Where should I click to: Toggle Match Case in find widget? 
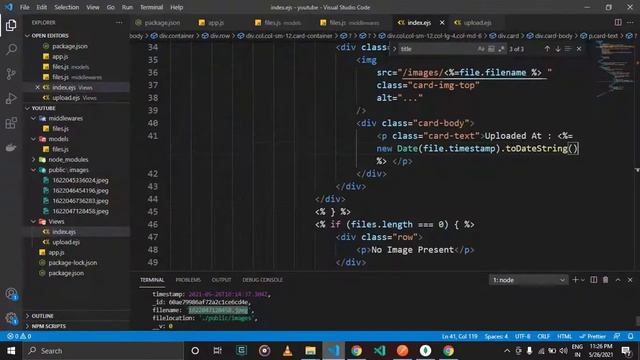tap(481, 49)
